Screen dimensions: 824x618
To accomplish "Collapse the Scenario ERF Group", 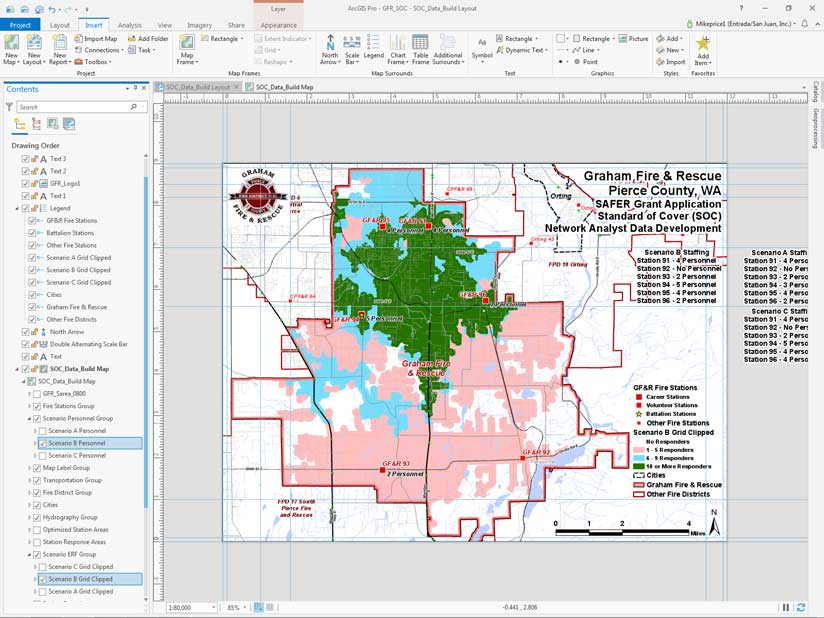I will click(29, 554).
